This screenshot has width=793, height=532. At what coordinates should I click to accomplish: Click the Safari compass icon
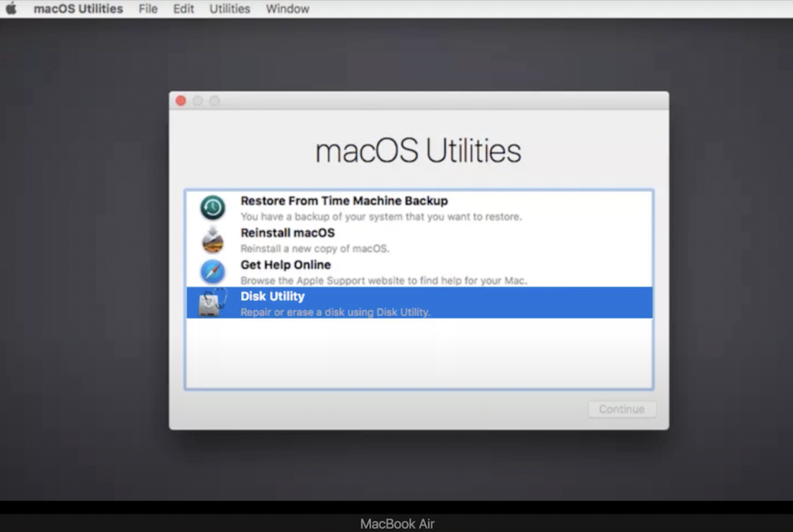212,272
